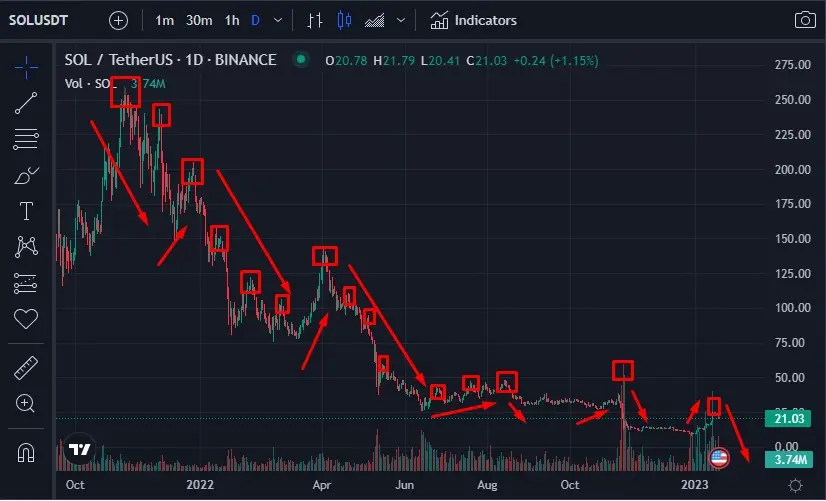Select the D daily timeframe
This screenshot has width=826, height=501.
[x=255, y=21]
